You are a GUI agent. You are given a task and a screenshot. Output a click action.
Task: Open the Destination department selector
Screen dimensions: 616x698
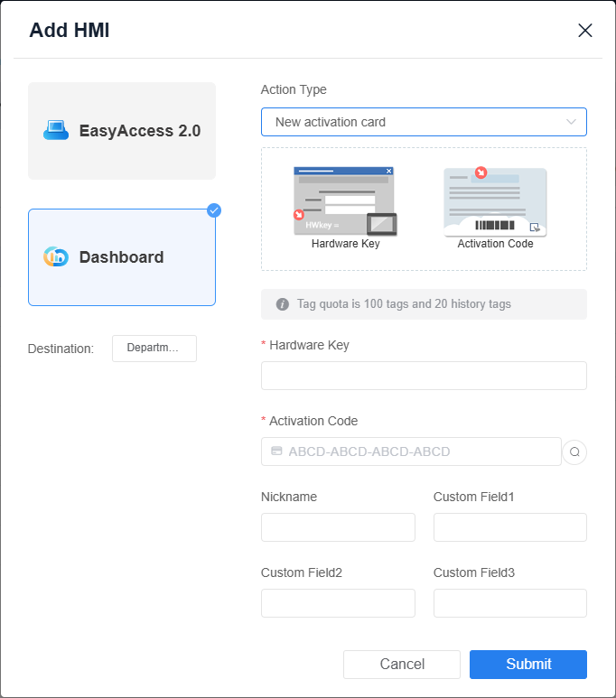(154, 349)
